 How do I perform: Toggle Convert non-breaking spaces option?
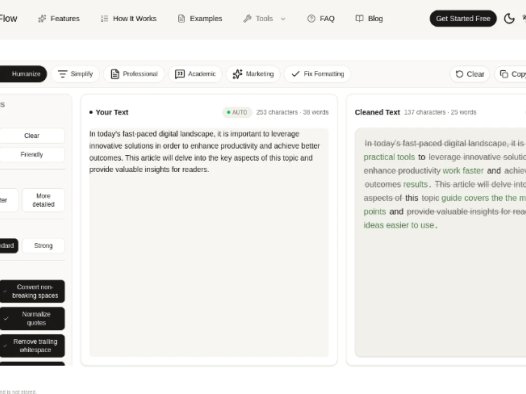pyautogui.click(x=32, y=291)
